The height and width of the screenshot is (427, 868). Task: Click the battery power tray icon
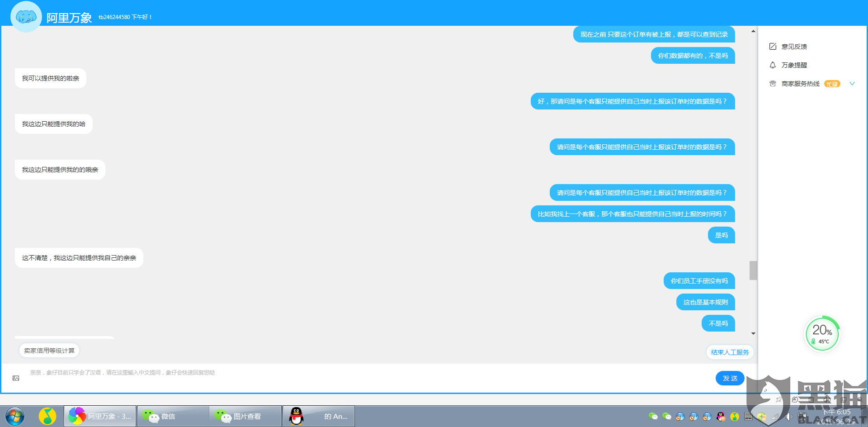tap(802, 417)
